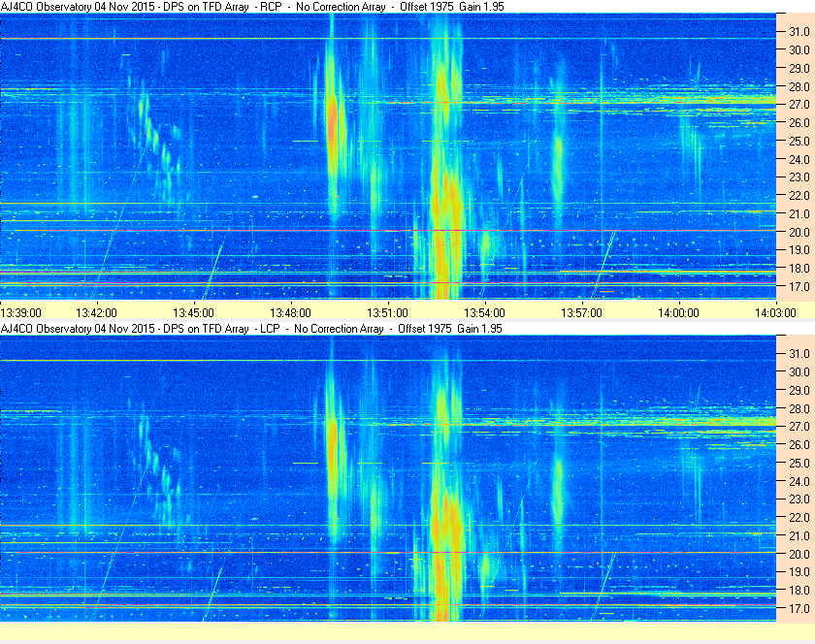
Task: Click the 14:00:00 time axis label
Action: [678, 313]
